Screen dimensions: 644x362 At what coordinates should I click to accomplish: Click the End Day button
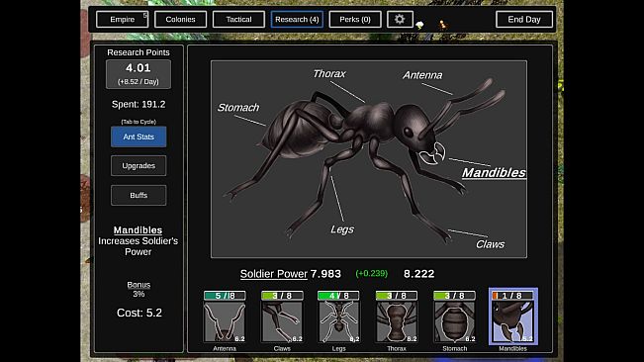pyautogui.click(x=524, y=20)
